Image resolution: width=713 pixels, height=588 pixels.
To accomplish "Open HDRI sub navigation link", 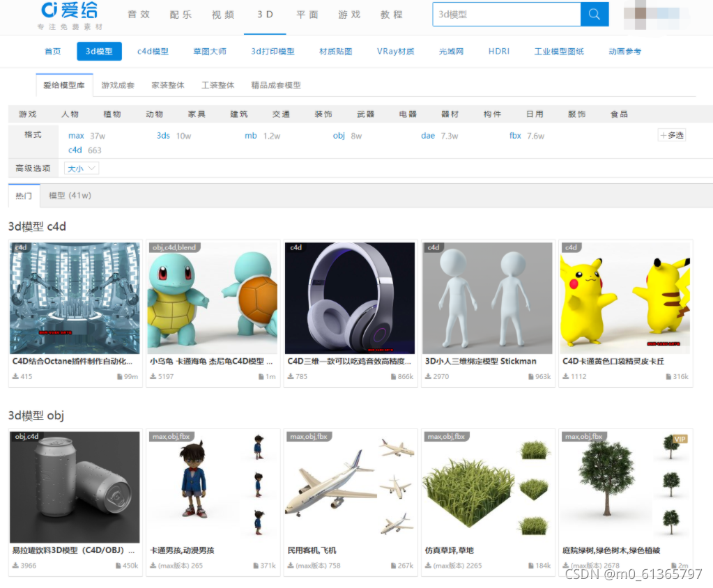I will pos(499,52).
